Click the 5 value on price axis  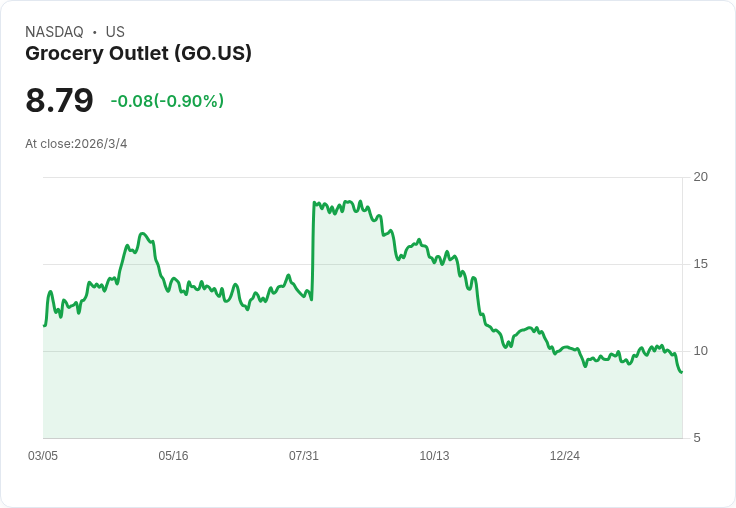pos(697,438)
